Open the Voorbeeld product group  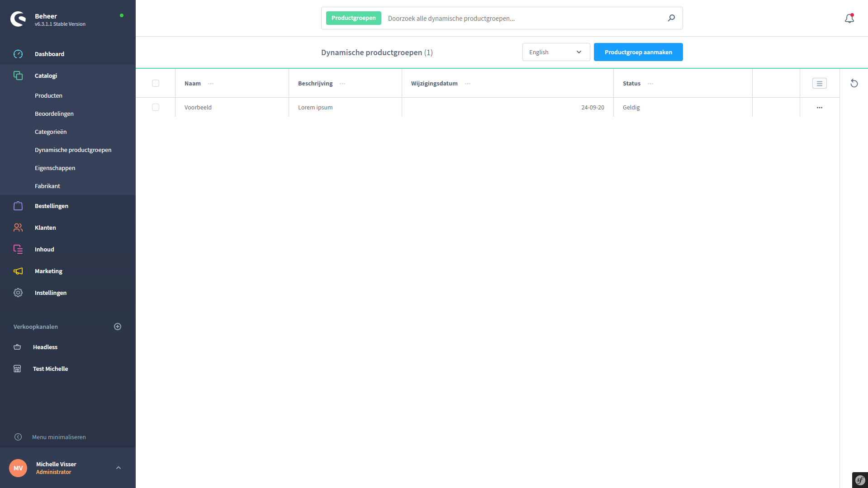[198, 108]
